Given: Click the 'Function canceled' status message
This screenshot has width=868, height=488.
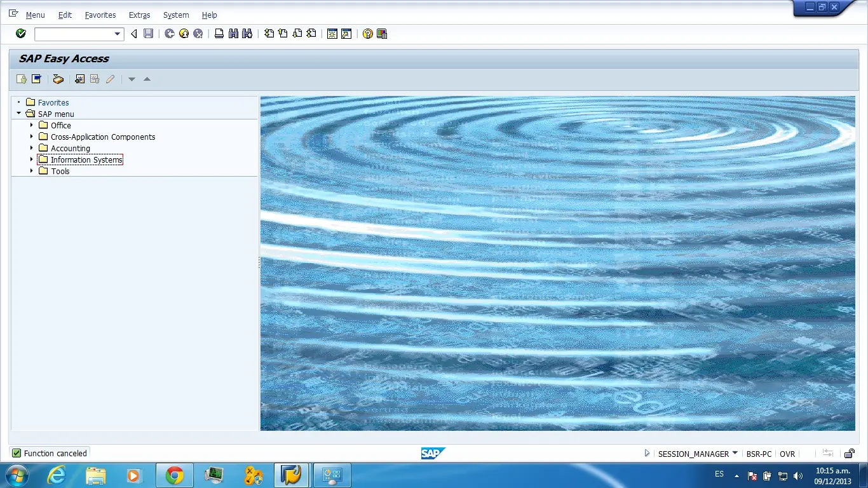Looking at the screenshot, I should tap(55, 454).
